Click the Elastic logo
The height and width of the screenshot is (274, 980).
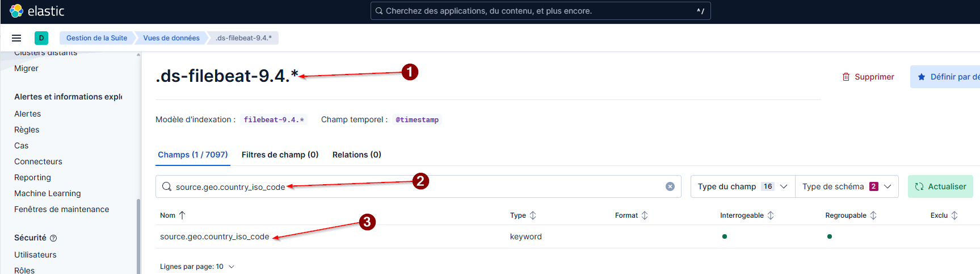coord(37,11)
